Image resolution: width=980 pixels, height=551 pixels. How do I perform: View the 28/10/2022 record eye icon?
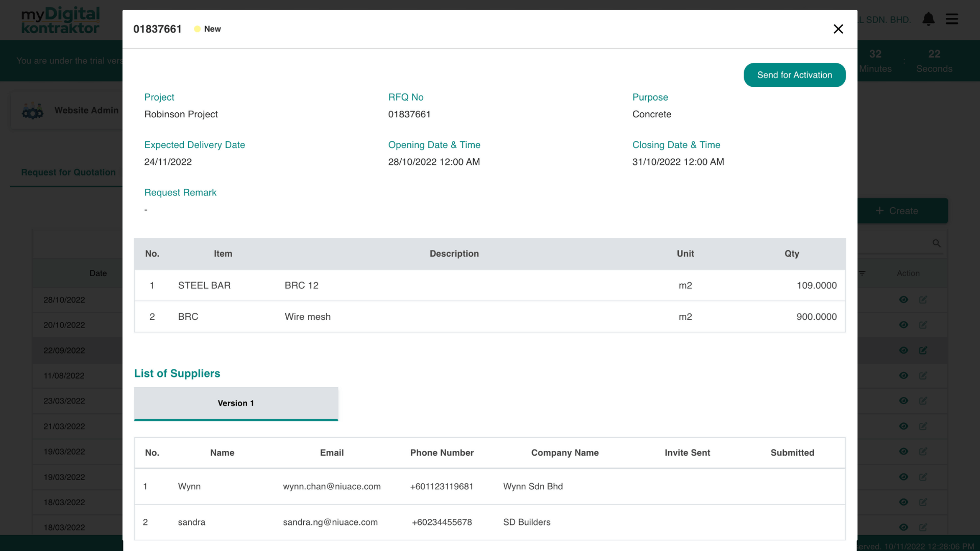903,299
